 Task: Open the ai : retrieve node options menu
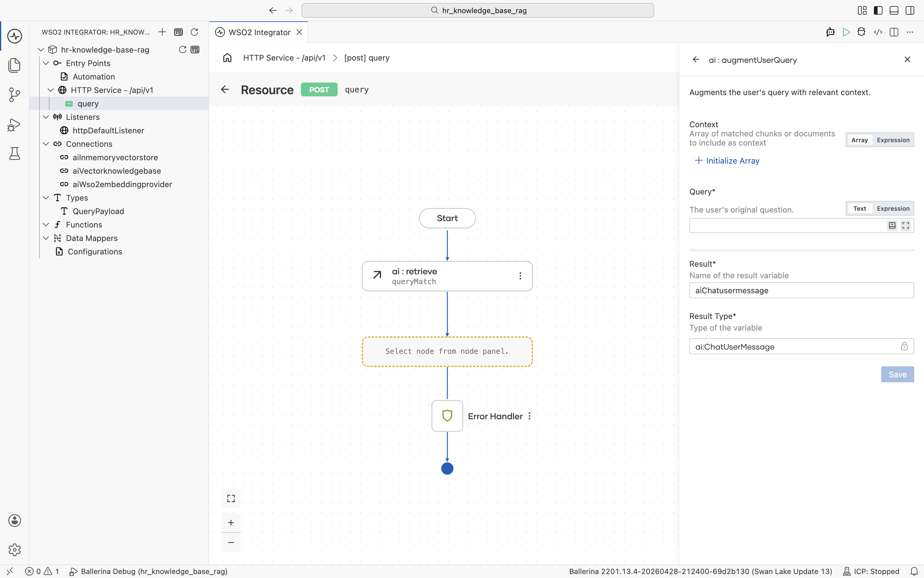(520, 276)
